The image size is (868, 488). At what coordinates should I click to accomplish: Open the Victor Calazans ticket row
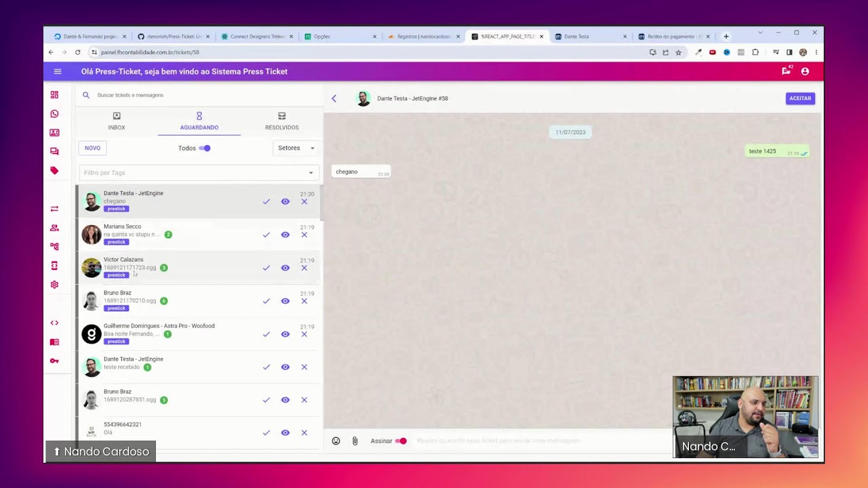point(198,268)
